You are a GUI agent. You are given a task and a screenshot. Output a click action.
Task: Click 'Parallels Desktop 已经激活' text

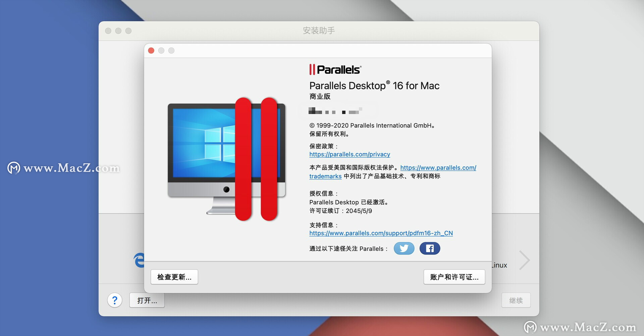point(349,202)
